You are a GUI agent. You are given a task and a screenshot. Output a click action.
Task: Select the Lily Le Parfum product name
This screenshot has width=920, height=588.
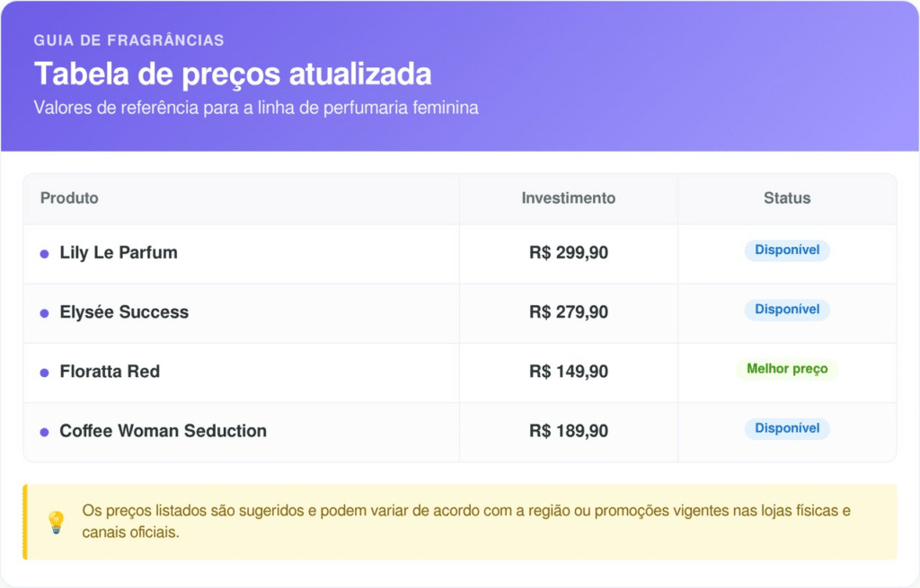coord(119,253)
